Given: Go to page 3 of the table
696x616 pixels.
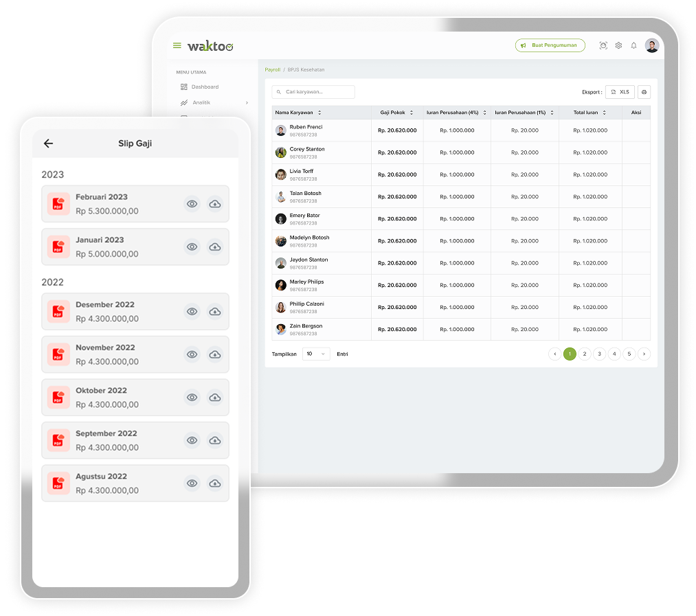Looking at the screenshot, I should tap(599, 354).
